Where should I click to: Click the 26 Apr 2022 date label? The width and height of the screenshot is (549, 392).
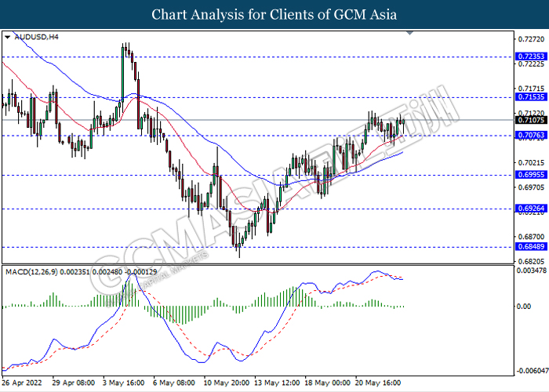tap(22, 383)
